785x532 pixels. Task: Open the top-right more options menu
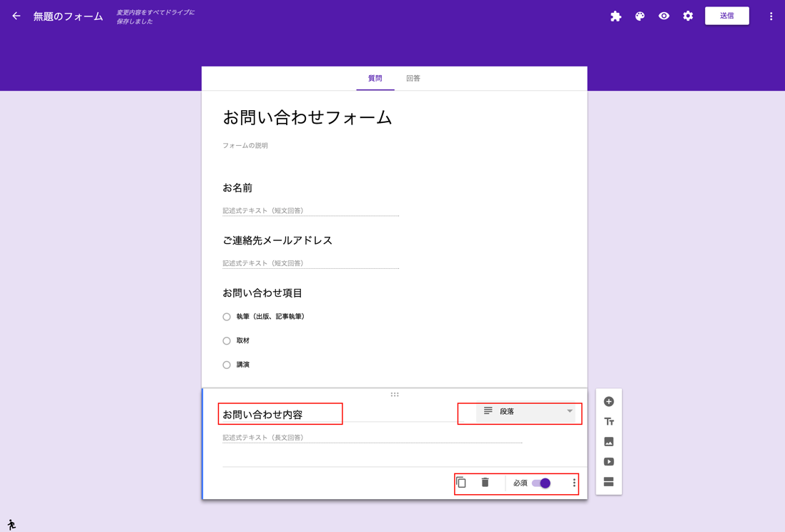click(x=771, y=16)
